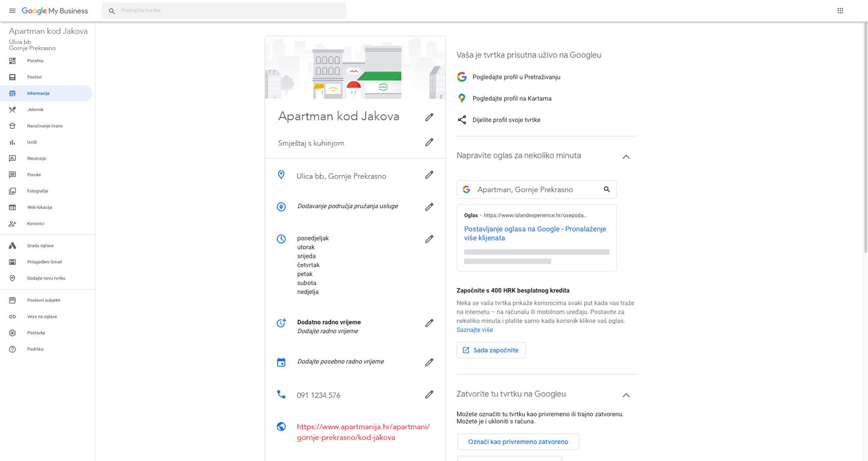Click the search icon in ad preview box

click(x=607, y=189)
